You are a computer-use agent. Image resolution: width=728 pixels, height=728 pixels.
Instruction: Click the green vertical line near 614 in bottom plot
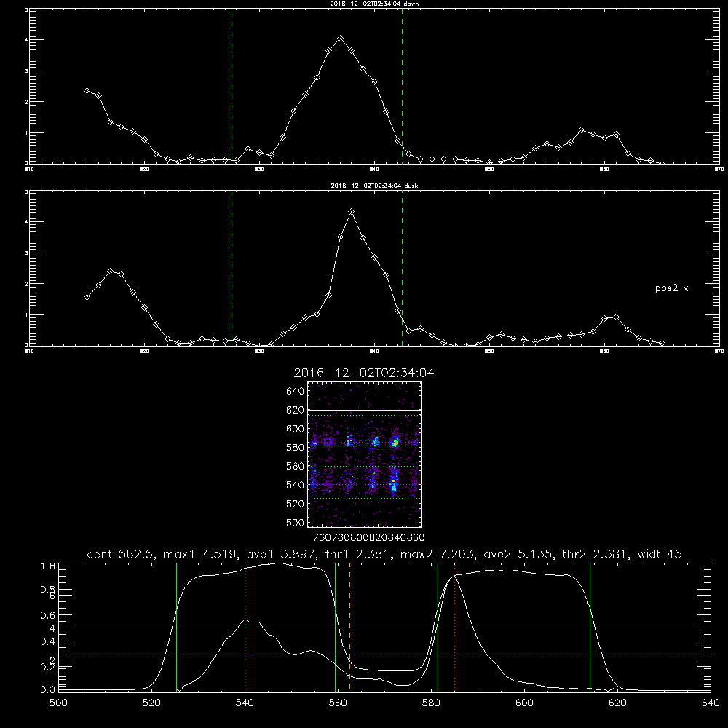point(590,627)
